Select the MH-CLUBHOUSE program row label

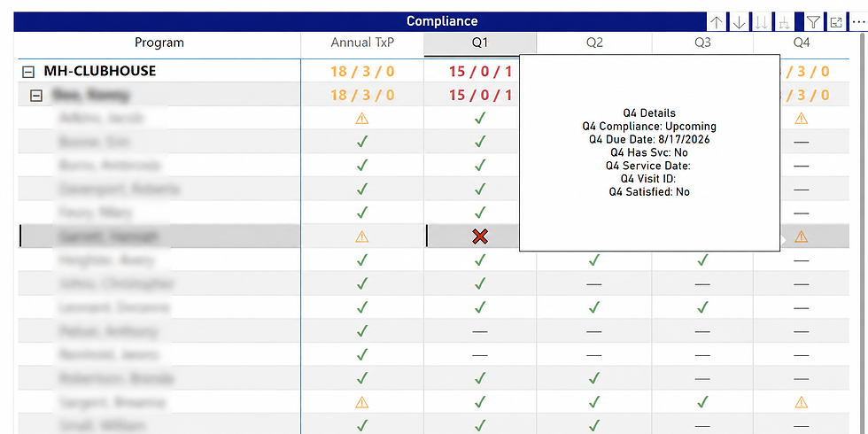point(99,71)
